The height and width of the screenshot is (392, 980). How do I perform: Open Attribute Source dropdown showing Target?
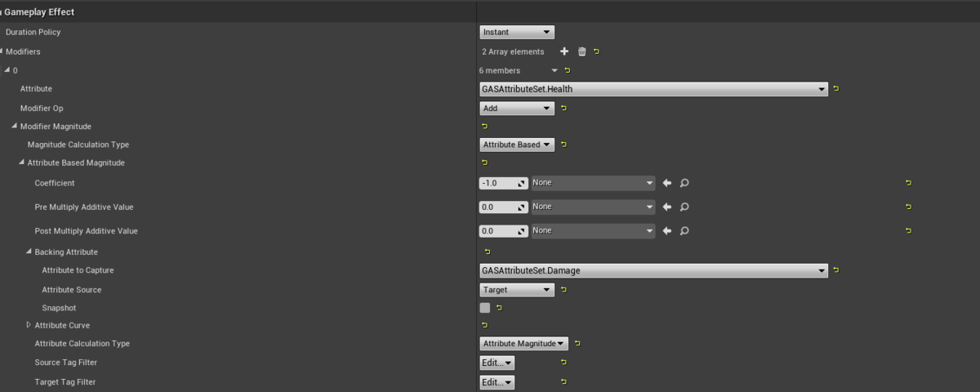517,290
